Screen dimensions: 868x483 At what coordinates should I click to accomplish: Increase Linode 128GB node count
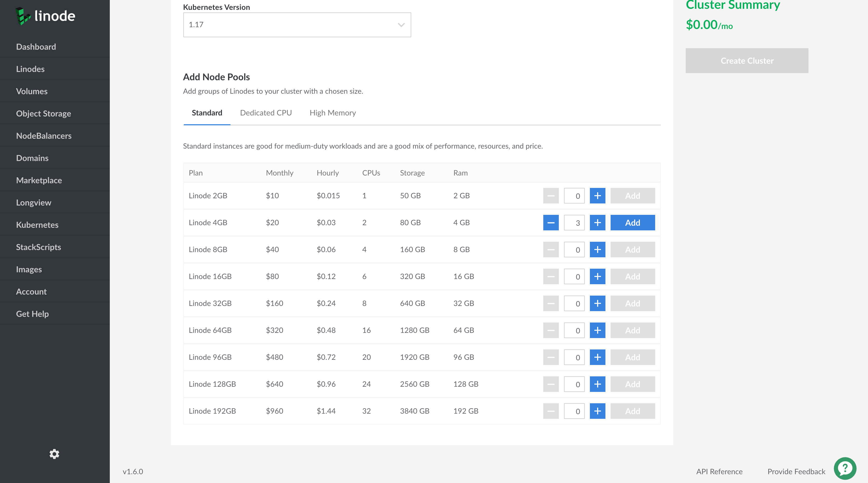597,384
